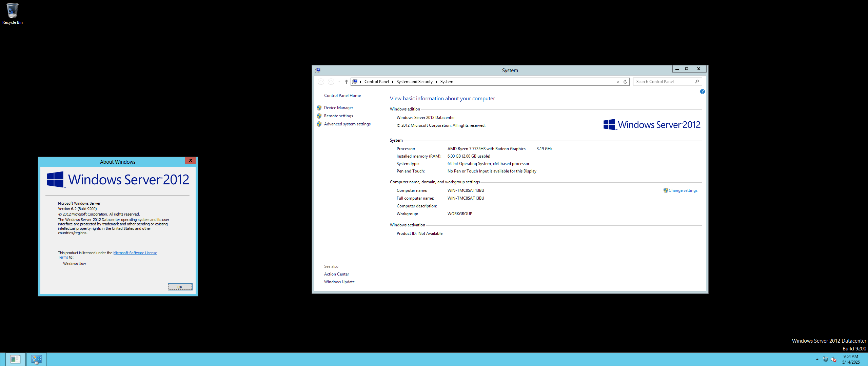The height and width of the screenshot is (366, 868).
Task: Click 'View basic information about your computer' heading
Action: point(442,99)
